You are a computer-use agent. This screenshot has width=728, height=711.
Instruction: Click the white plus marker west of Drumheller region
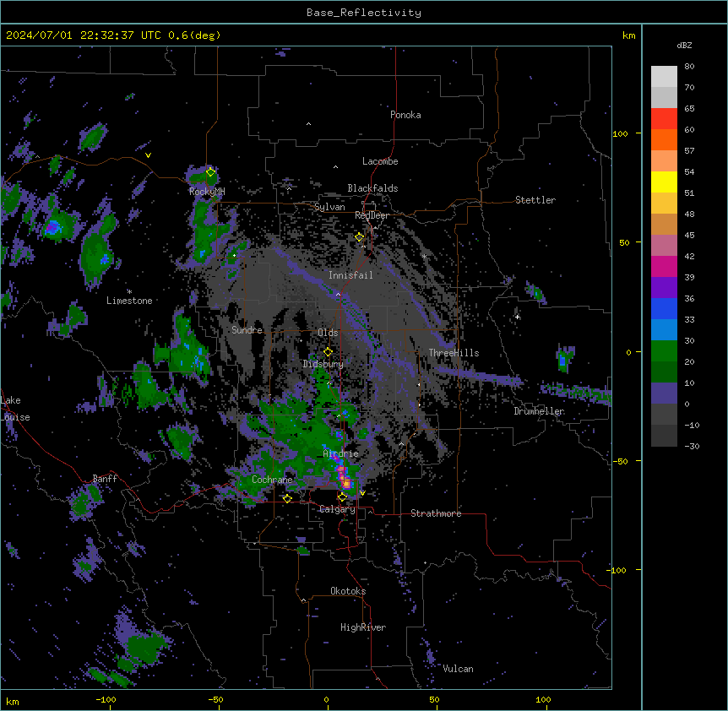[x=517, y=318]
